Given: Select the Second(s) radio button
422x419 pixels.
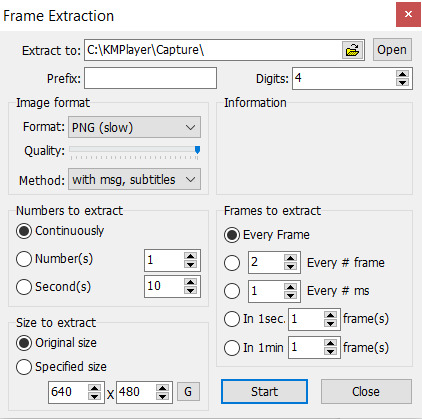Looking at the screenshot, I should pyautogui.click(x=24, y=287).
